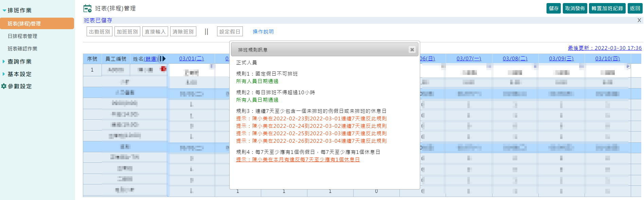644x200 pixels.
Task: Select the 出勤班別 toolbar mode
Action: coord(99,32)
